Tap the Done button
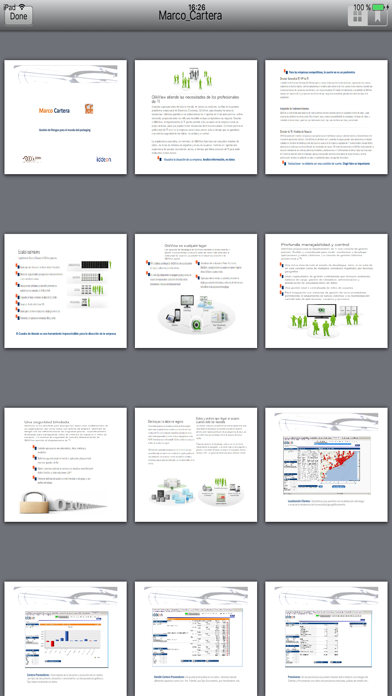 tap(18, 16)
